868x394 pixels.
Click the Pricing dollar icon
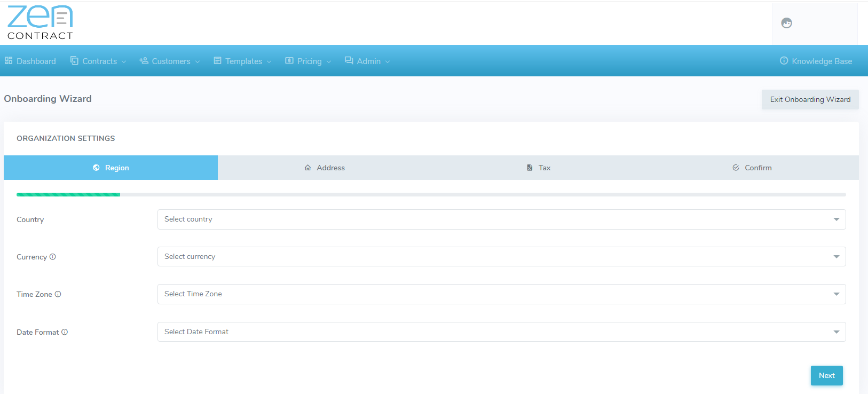tap(289, 61)
